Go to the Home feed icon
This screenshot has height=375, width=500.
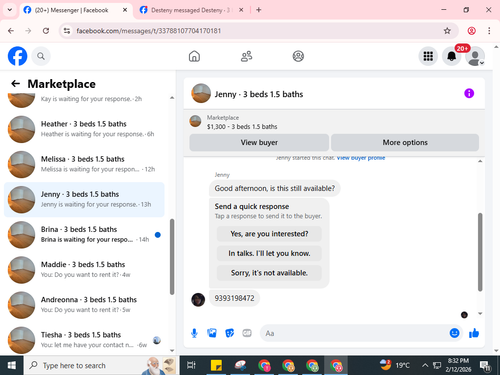click(x=194, y=56)
